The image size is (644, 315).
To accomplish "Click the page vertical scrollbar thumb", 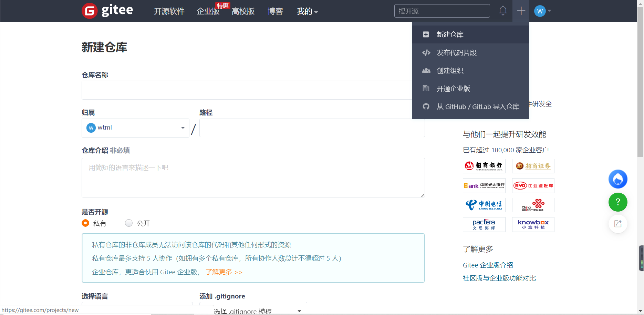I will pyautogui.click(x=640, y=83).
